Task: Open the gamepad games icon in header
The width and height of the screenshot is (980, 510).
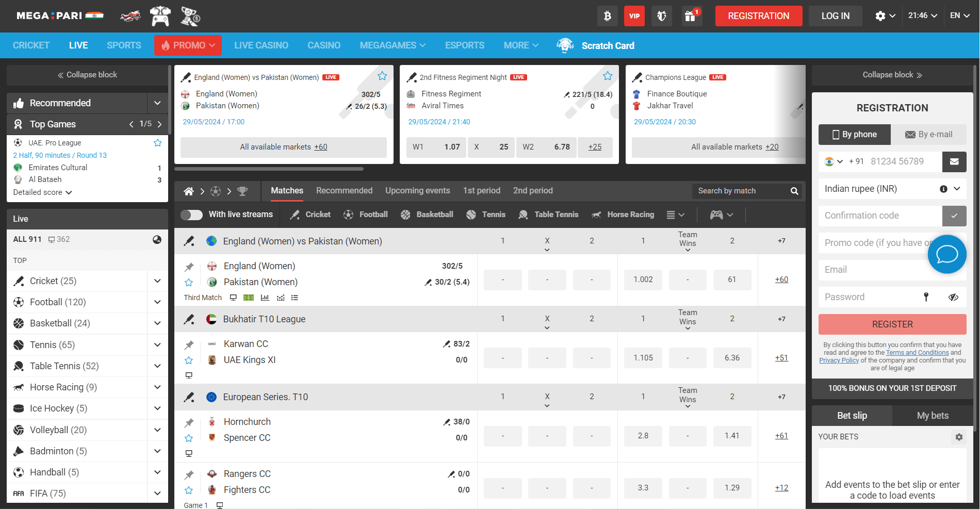Action: coord(160,16)
